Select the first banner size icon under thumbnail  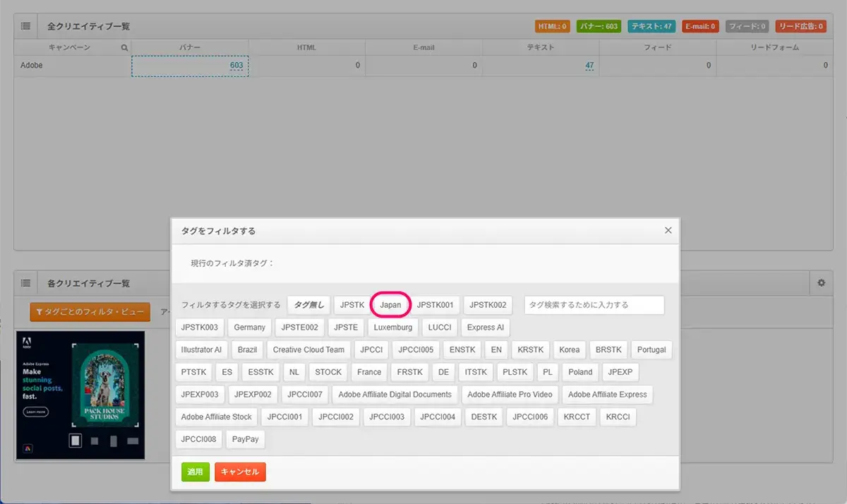(x=76, y=441)
